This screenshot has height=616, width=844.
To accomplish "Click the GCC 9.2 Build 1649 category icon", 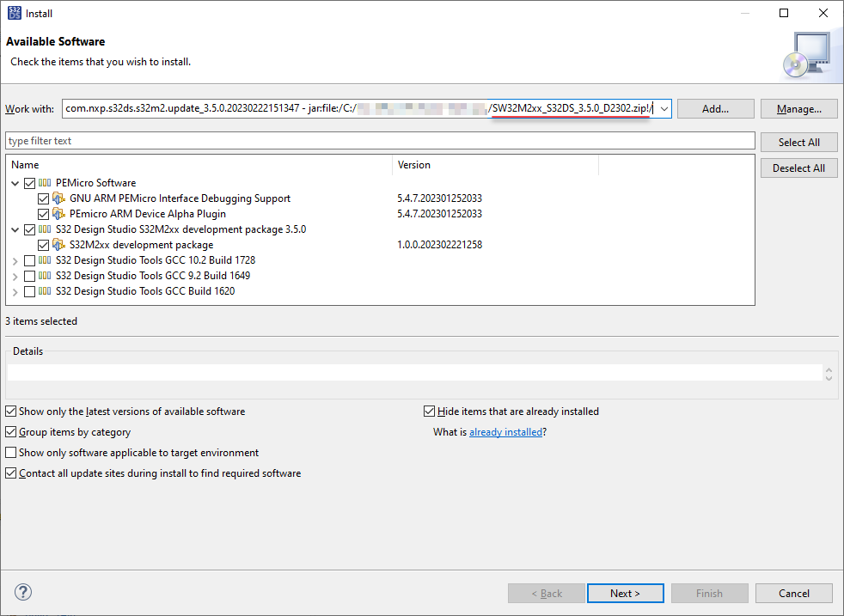I will coord(46,276).
